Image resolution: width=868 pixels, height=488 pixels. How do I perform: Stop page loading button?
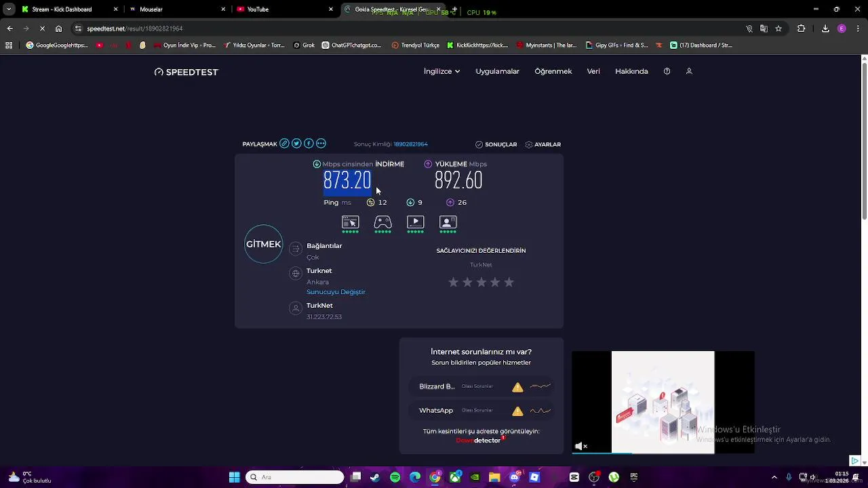point(42,28)
